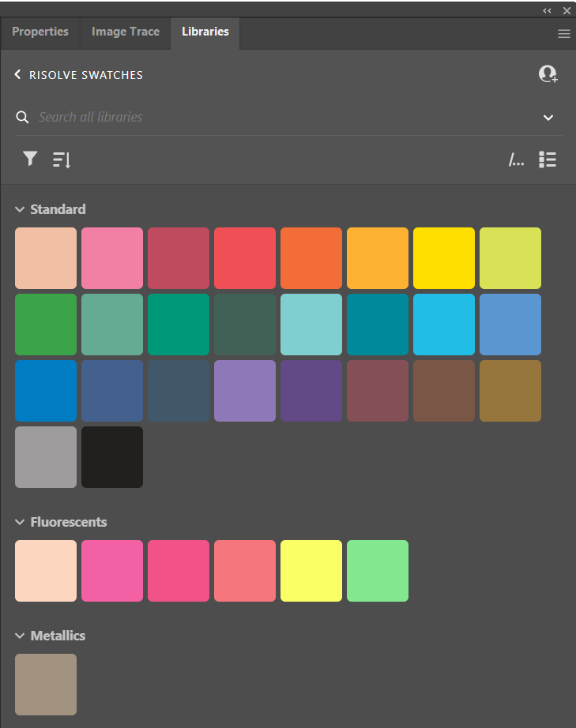Choose the metallic taupe swatch
Image resolution: width=576 pixels, height=728 pixels.
tap(46, 685)
